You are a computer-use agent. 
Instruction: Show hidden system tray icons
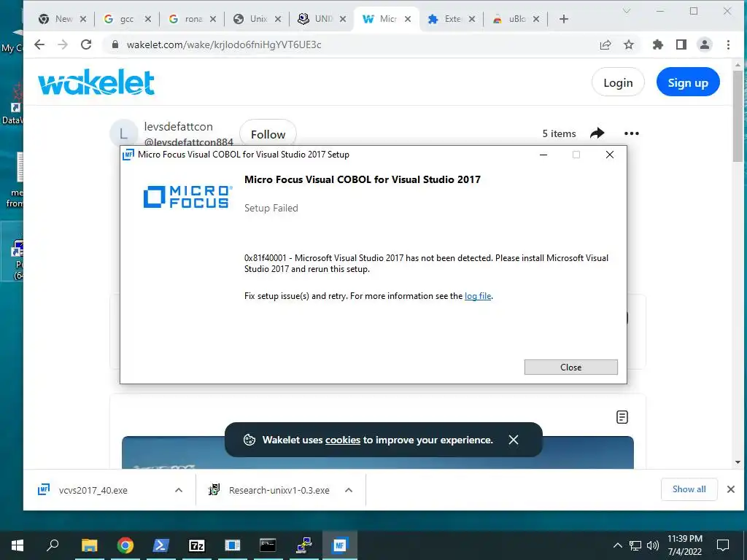click(x=617, y=545)
